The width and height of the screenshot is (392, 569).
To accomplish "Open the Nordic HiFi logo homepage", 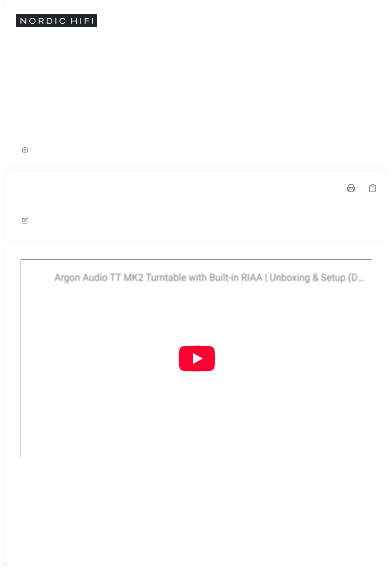I will click(x=57, y=21).
